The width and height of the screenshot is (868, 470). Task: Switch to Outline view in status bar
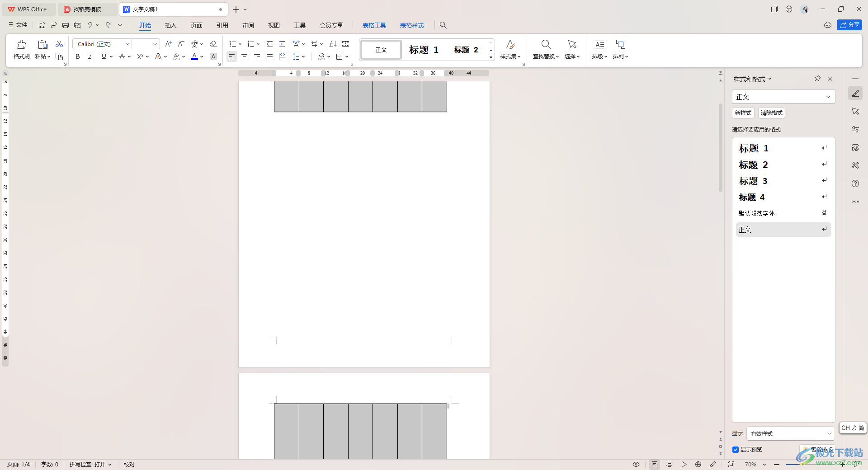669,464
